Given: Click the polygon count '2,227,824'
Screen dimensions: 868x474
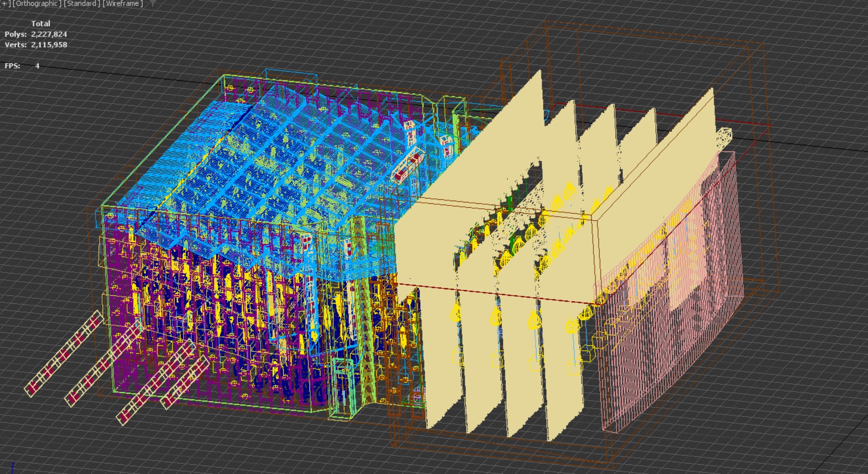Looking at the screenshot, I should click(x=49, y=34).
